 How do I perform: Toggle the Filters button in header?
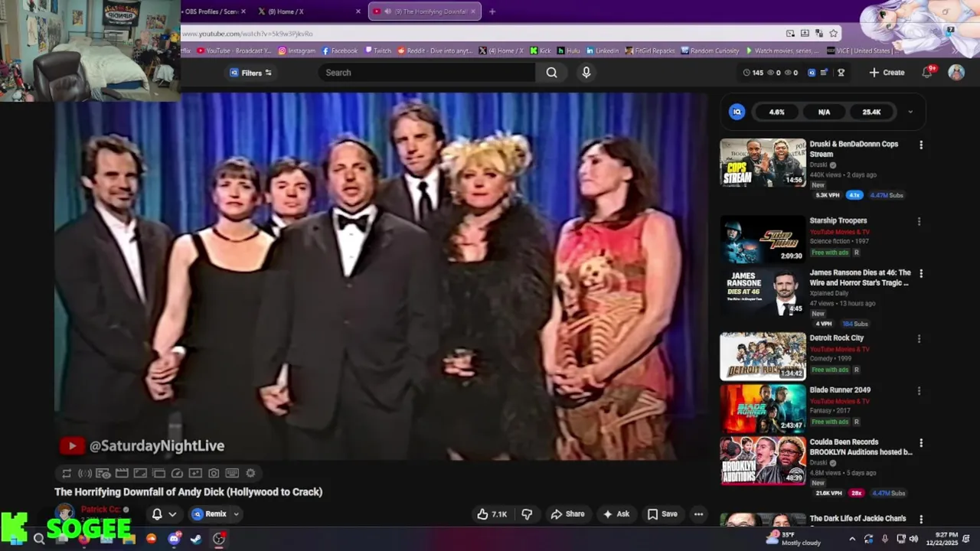click(x=251, y=73)
